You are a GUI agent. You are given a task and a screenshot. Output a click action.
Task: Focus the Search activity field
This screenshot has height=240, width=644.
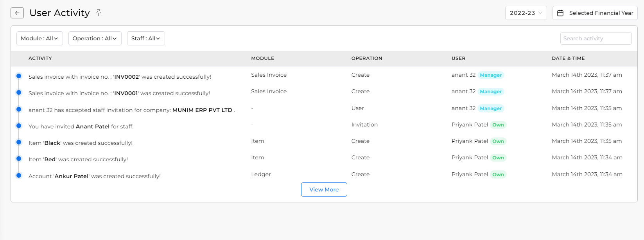[596, 38]
